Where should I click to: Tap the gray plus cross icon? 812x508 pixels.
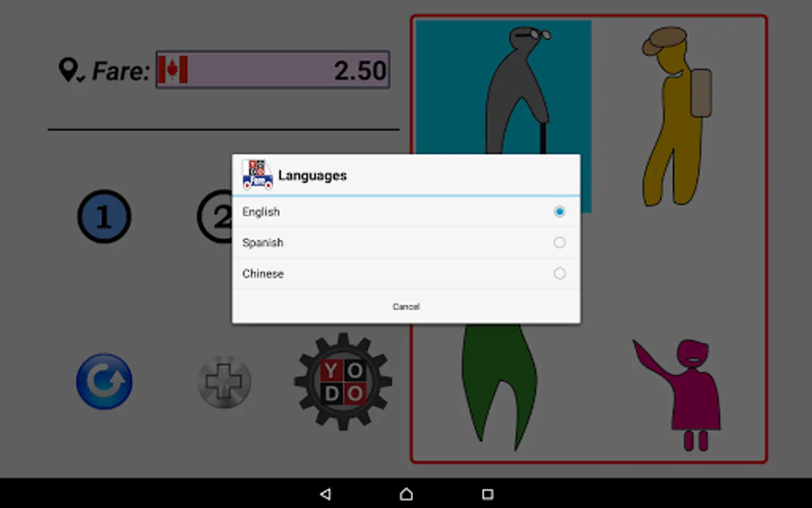coord(224,382)
